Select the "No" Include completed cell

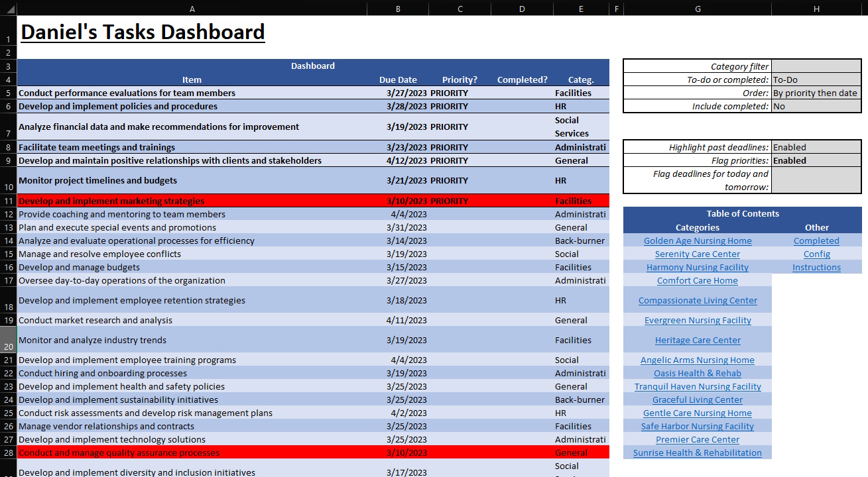(x=816, y=106)
